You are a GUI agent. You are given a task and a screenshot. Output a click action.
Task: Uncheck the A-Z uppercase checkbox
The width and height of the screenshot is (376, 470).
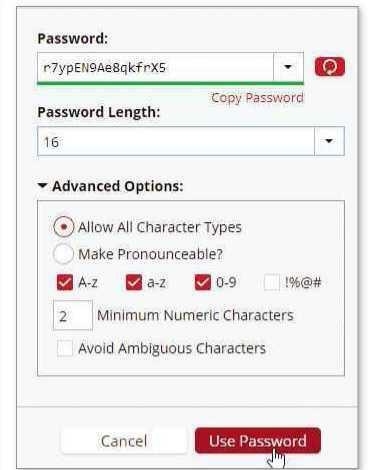pos(65,283)
